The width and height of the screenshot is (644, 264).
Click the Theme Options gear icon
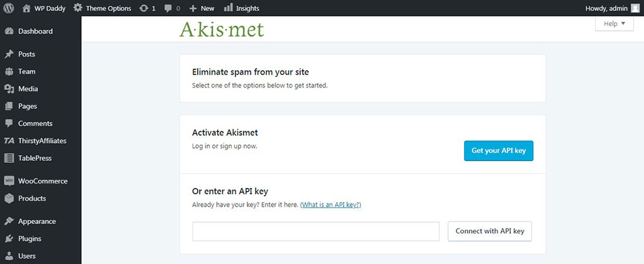point(78,8)
